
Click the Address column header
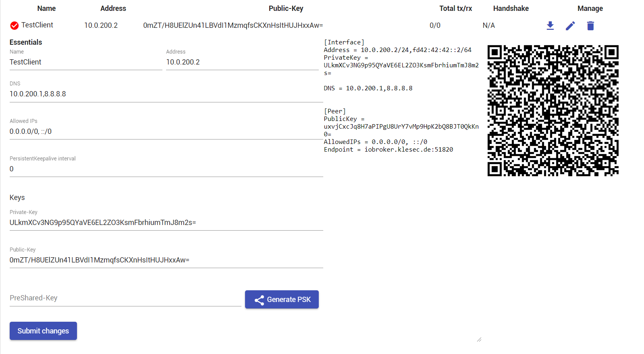pyautogui.click(x=113, y=8)
